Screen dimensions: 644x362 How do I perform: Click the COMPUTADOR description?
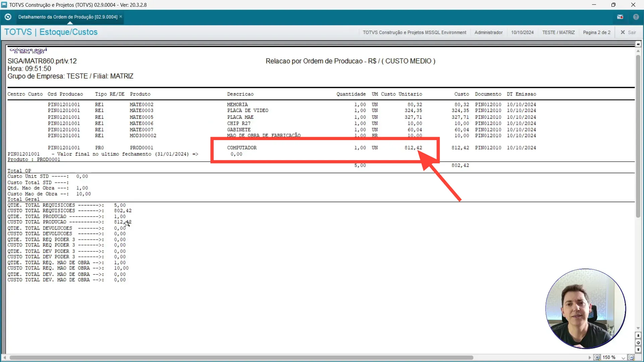click(242, 148)
